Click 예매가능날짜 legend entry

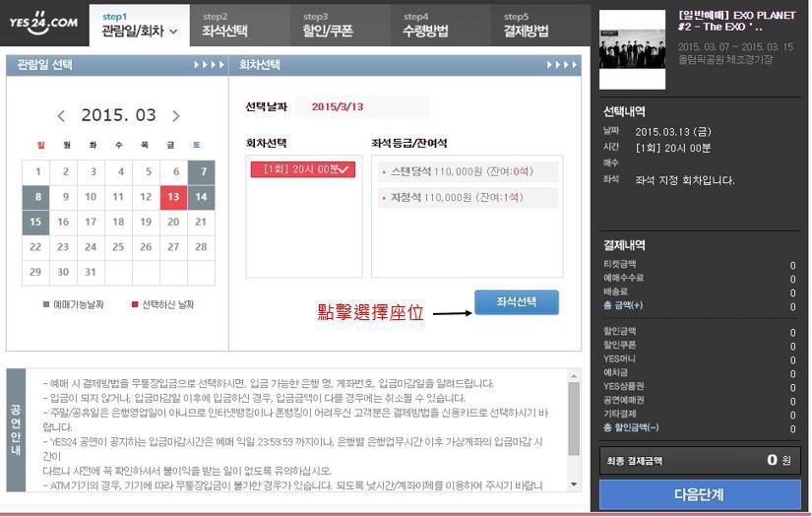74,304
